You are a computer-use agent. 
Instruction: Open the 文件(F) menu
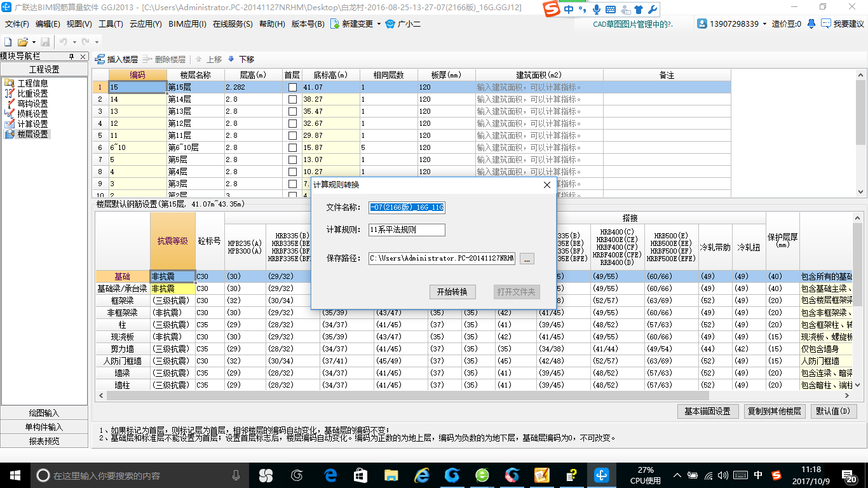(17, 24)
